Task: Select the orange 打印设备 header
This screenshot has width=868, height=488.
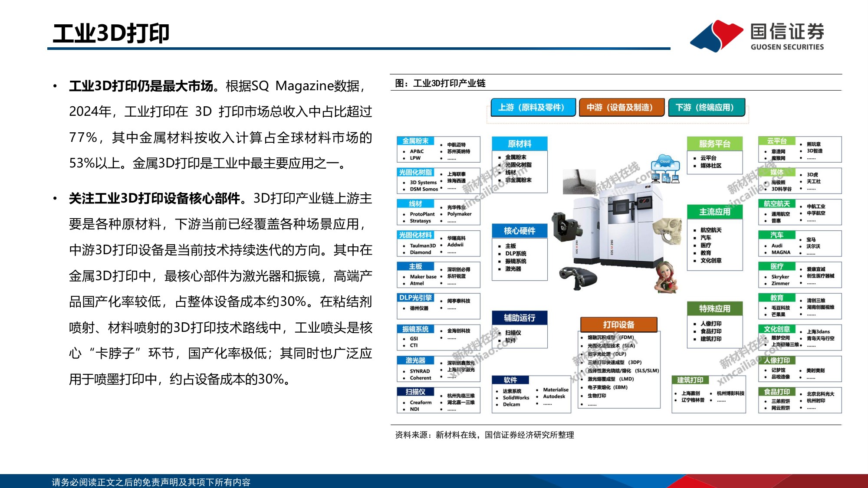Action: point(618,324)
